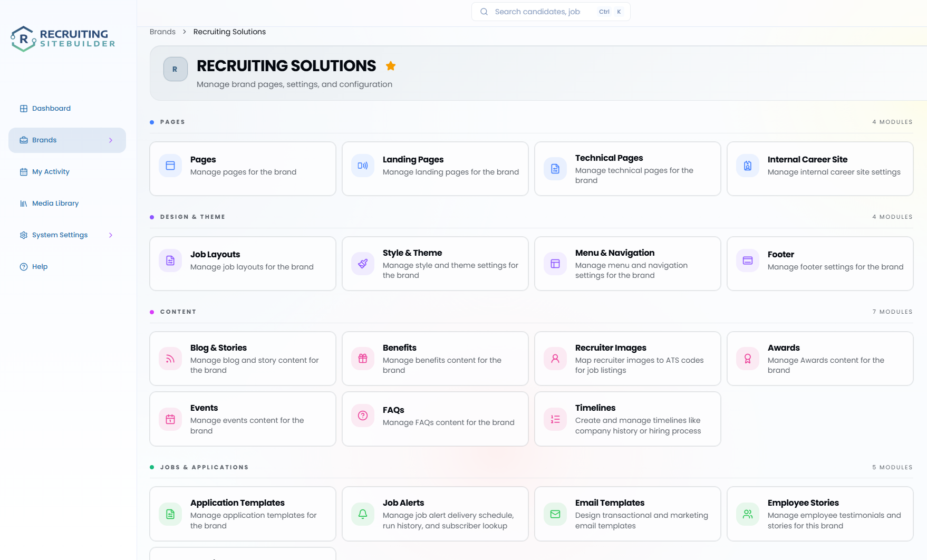Click the Job Alerts module title

click(x=403, y=503)
